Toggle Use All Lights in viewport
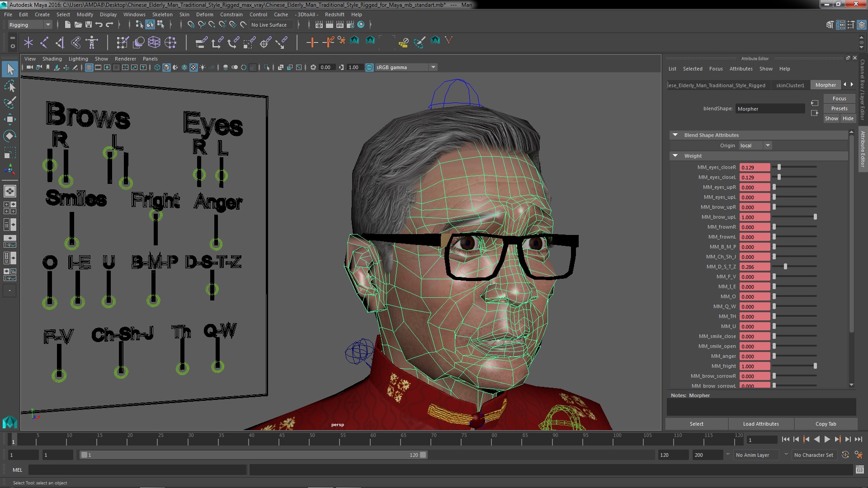The height and width of the screenshot is (488, 868). [203, 67]
